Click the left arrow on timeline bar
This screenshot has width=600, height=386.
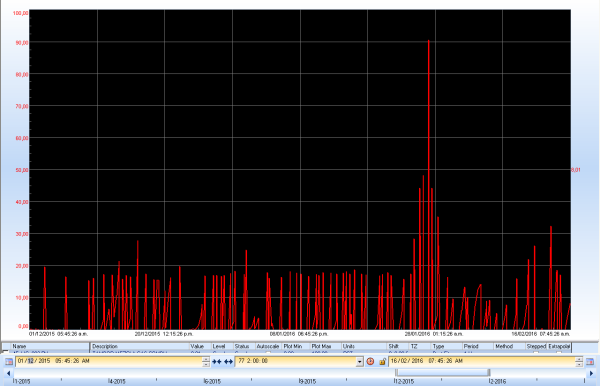8,373
